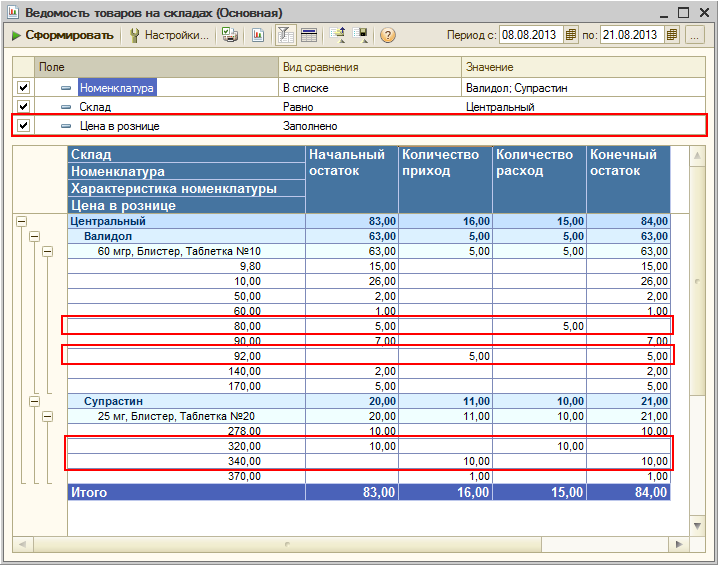Click the vertical scrollbar down arrow
718x565 pixels.
[699, 527]
